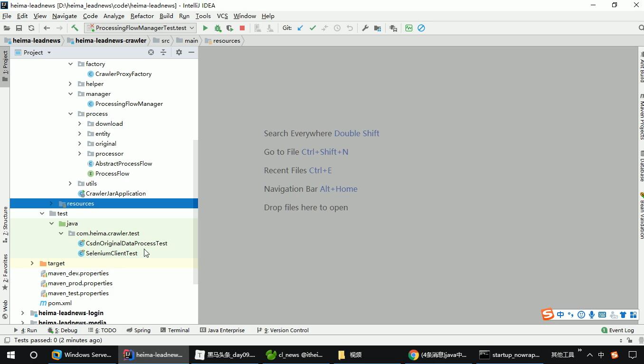The height and width of the screenshot is (364, 644).
Task: Open the Event Log
Action: pyautogui.click(x=617, y=330)
